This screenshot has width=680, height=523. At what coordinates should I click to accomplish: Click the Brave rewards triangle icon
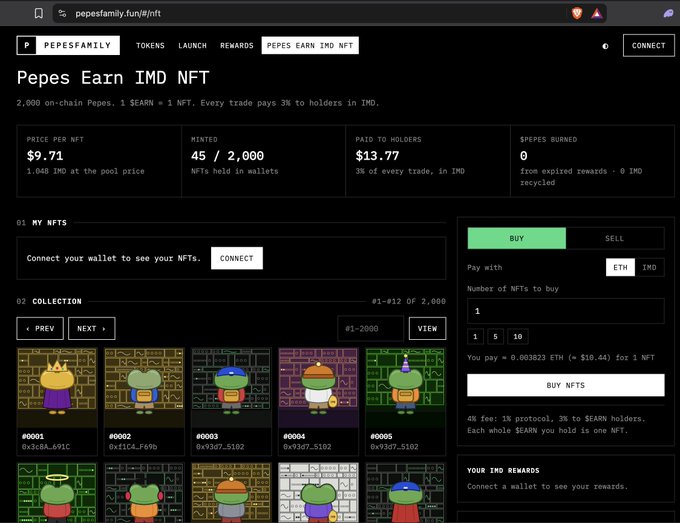point(597,13)
